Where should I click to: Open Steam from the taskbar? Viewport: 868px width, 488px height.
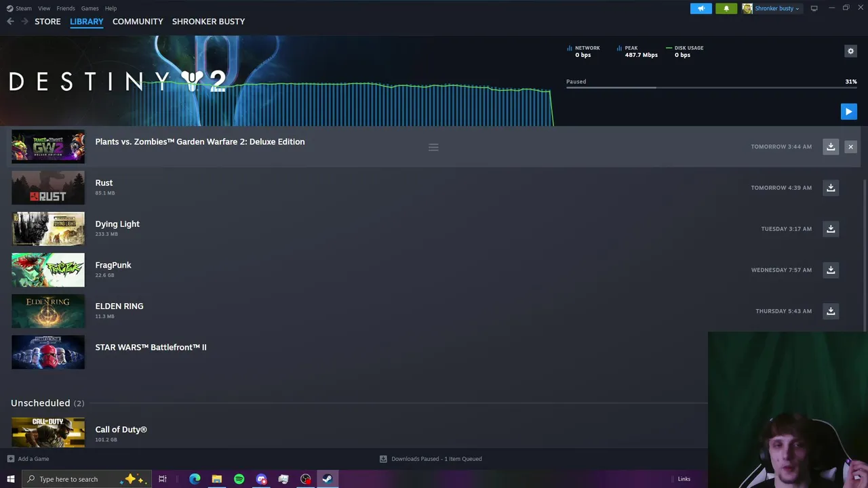click(x=328, y=479)
